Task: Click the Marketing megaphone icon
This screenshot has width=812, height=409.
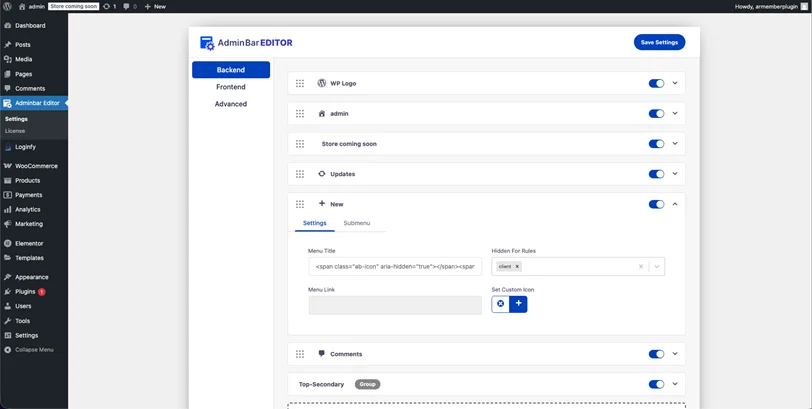Action: click(7, 224)
